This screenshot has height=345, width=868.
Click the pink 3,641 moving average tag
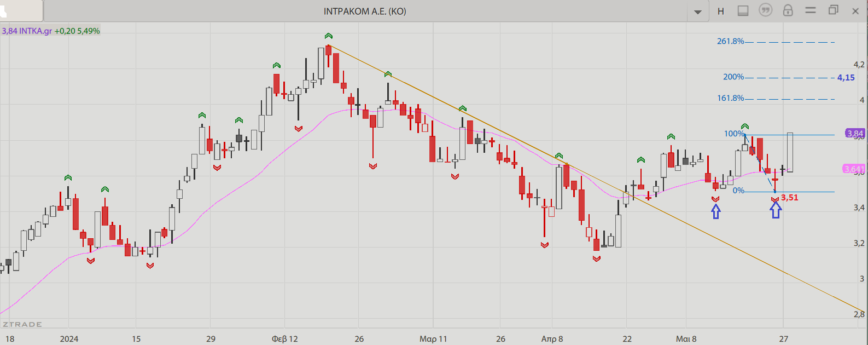point(854,169)
